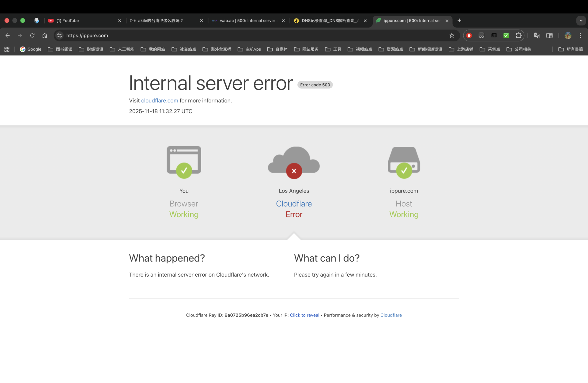Visit the cloudflare.com link under the heading
The width and height of the screenshot is (588, 383).
point(160,101)
